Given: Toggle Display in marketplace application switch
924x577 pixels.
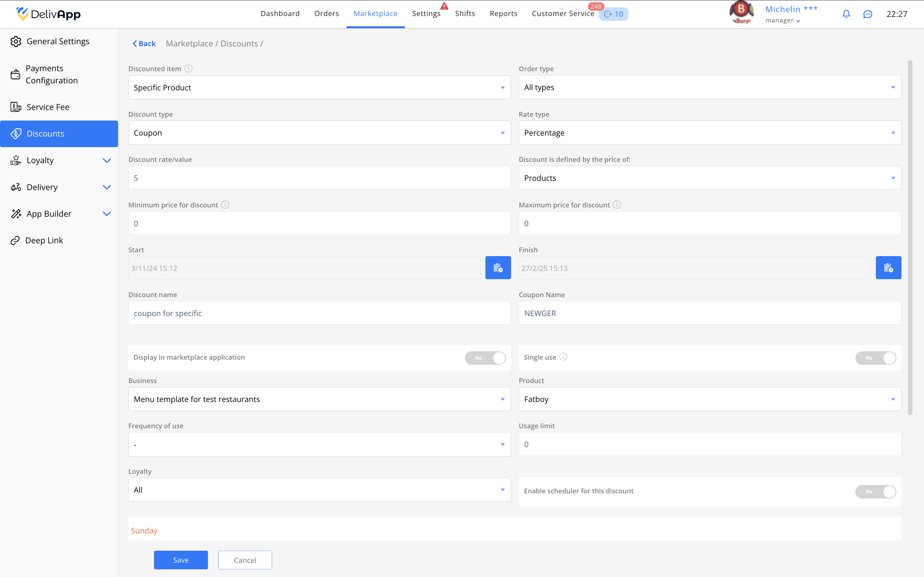Looking at the screenshot, I should 485,358.
